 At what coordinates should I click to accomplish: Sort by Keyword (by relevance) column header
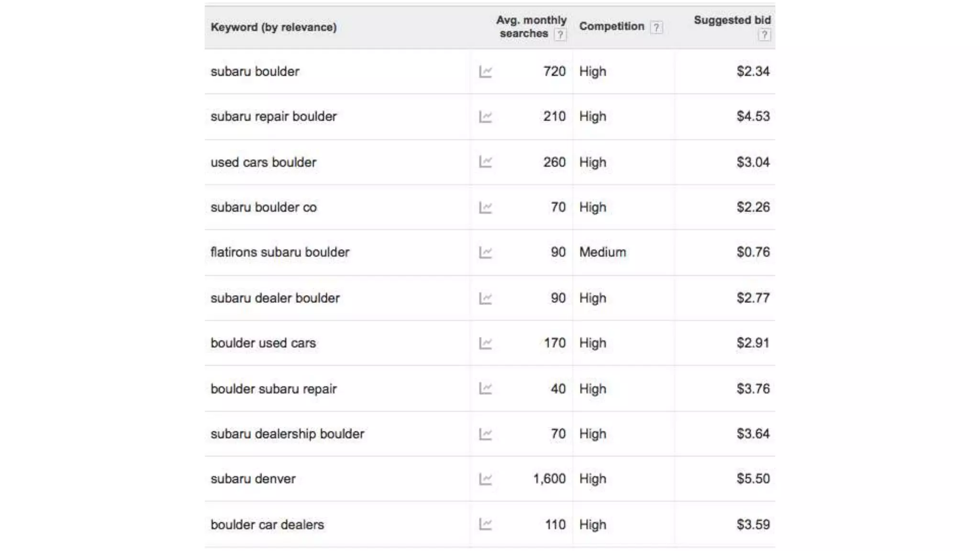(x=273, y=27)
